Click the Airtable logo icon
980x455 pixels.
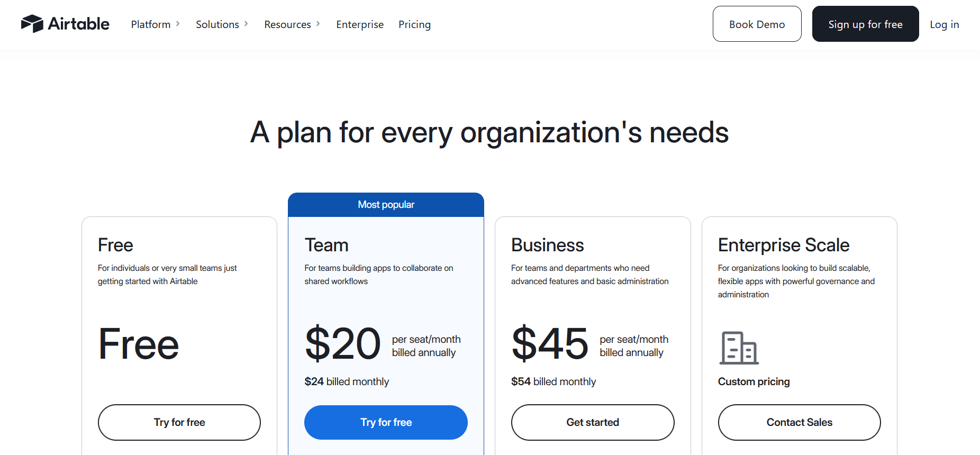point(32,24)
